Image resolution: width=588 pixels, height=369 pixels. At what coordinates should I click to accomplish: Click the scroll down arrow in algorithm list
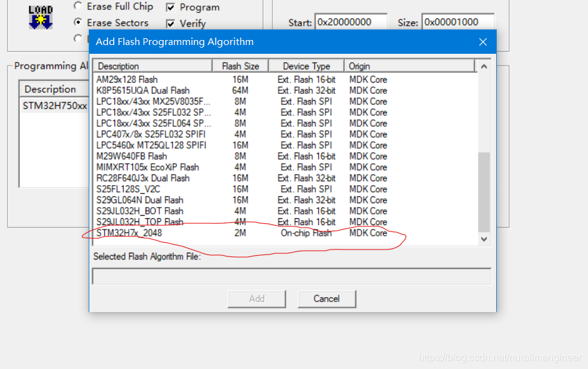[x=484, y=239]
